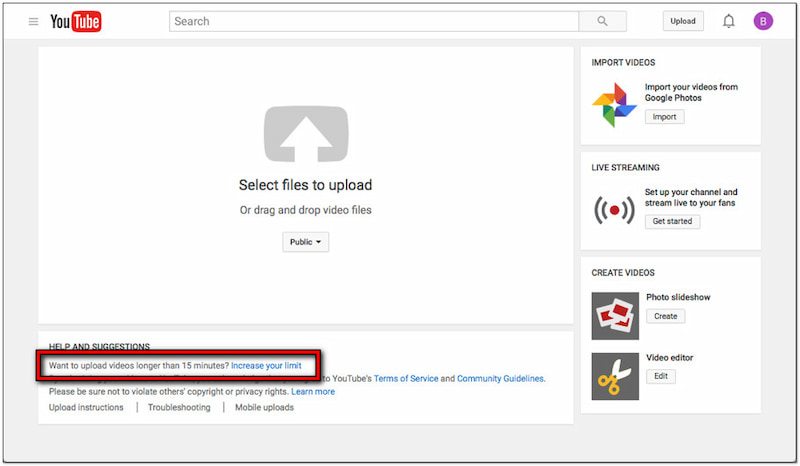Click the Google Photos pinwheel icon
The height and width of the screenshot is (466, 800).
pos(614,106)
